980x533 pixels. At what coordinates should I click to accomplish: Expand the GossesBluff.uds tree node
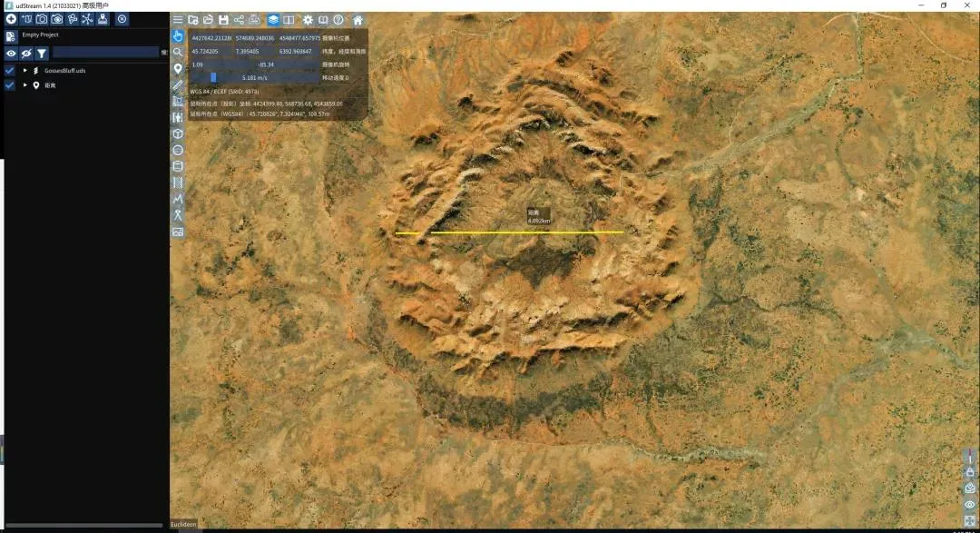[25, 70]
